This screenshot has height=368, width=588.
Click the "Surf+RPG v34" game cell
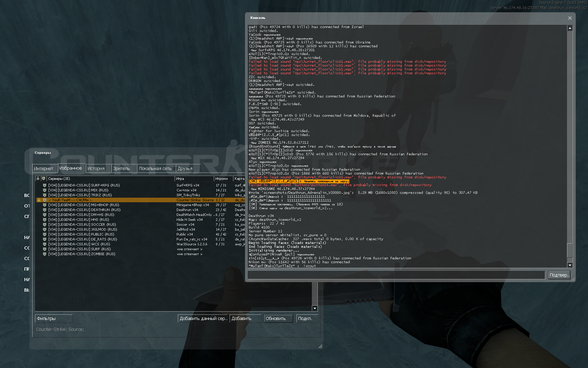click(188, 185)
